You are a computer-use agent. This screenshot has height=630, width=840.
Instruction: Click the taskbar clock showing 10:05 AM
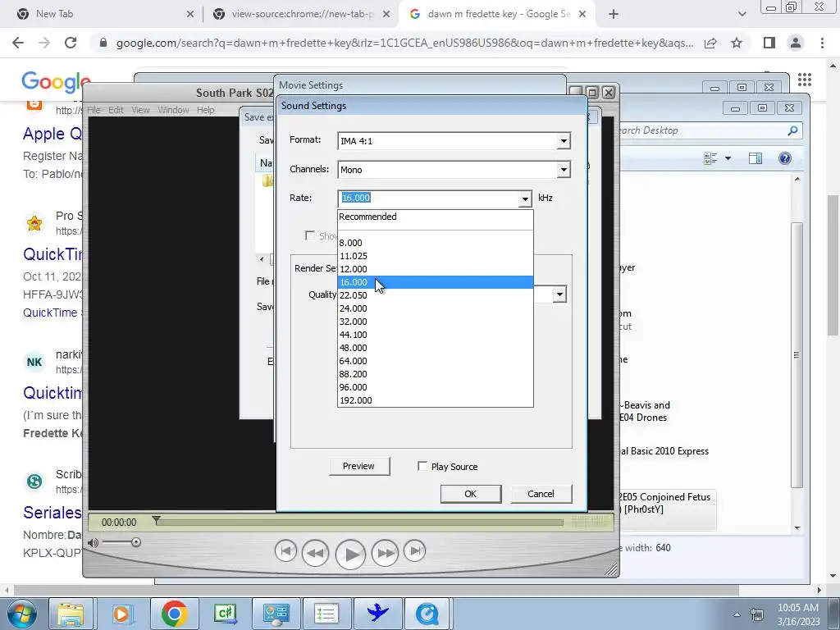coord(798,614)
